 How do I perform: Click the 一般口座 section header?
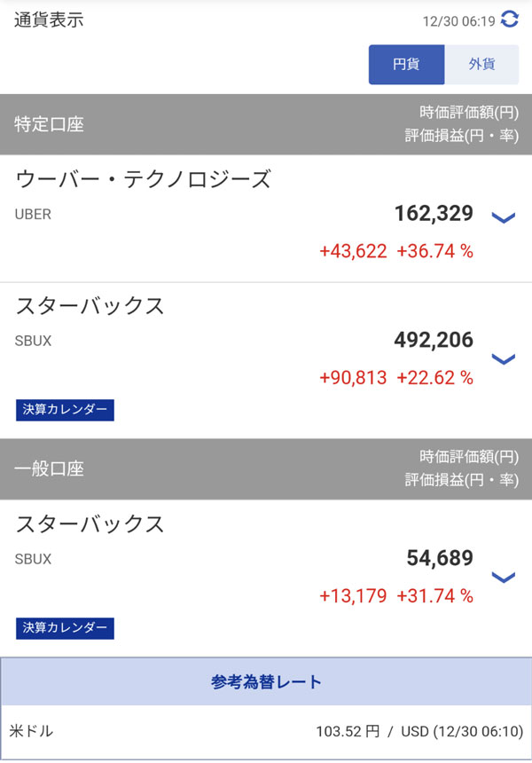coord(50,469)
